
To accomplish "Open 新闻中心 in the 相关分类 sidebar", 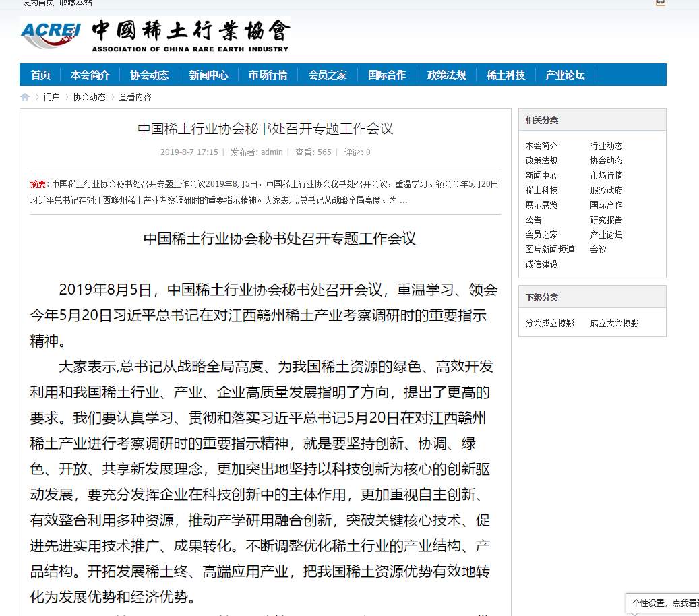I will tap(542, 175).
